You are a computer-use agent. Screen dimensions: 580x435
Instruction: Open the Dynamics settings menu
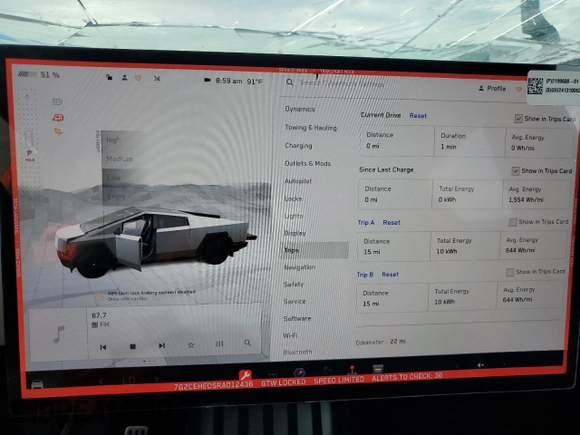300,109
